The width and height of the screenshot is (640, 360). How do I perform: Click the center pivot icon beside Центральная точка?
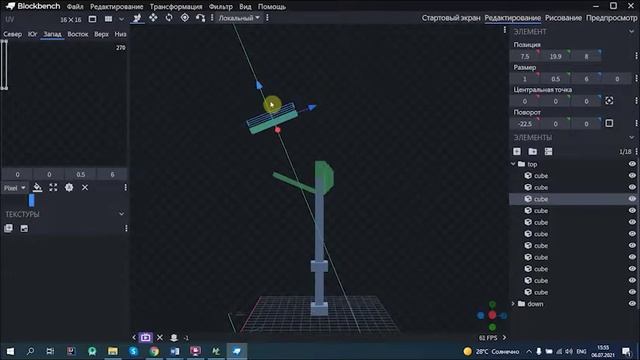[609, 101]
